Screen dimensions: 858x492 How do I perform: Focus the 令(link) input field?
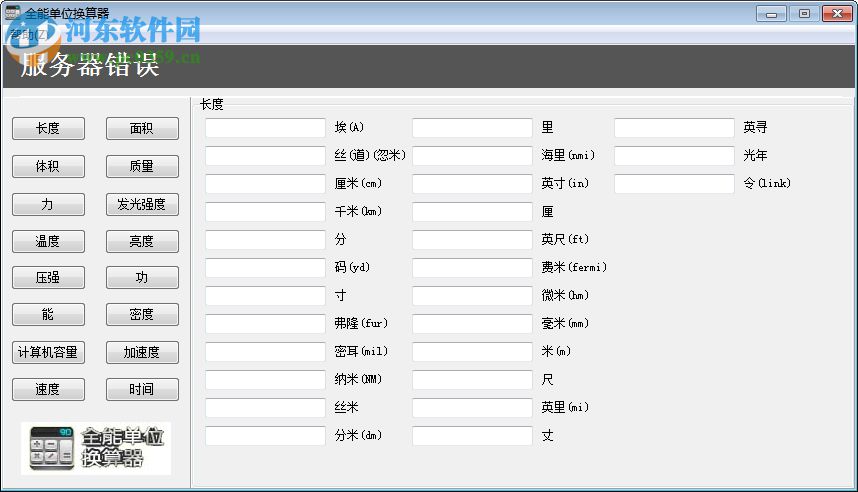point(674,183)
